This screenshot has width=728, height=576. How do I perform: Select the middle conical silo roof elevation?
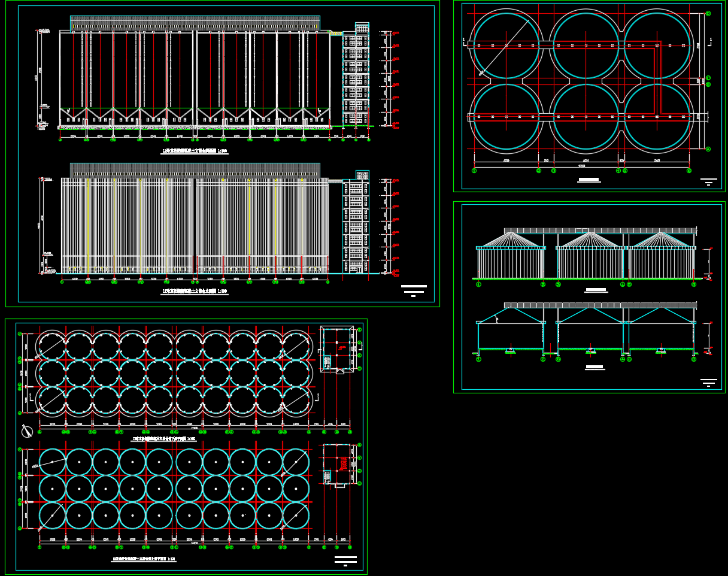[x=590, y=240]
